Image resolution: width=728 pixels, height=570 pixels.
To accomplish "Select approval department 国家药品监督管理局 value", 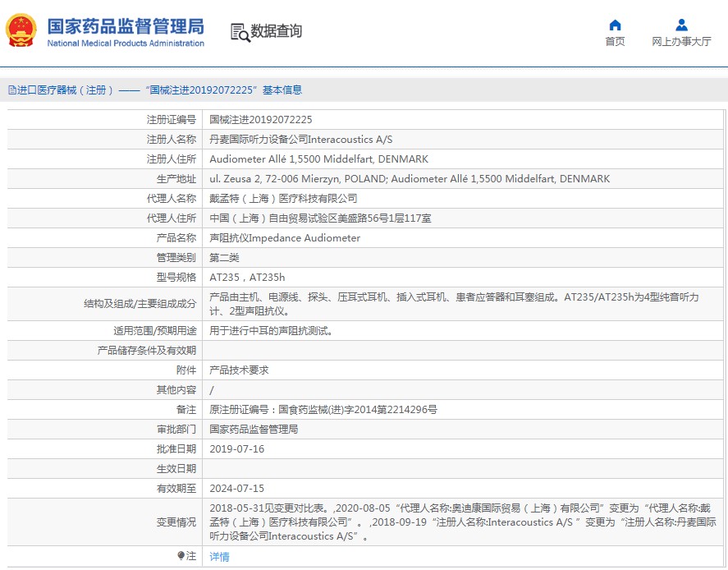I will [254, 430].
